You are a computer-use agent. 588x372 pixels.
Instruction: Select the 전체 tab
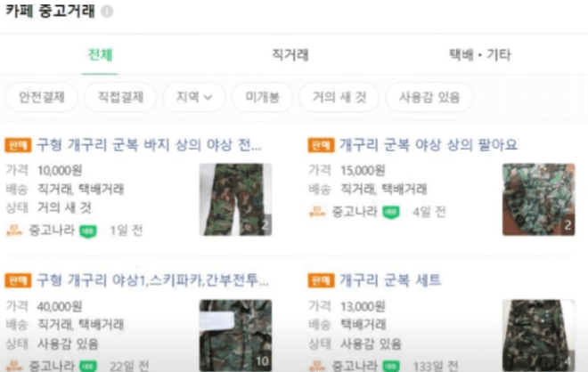[x=100, y=55]
